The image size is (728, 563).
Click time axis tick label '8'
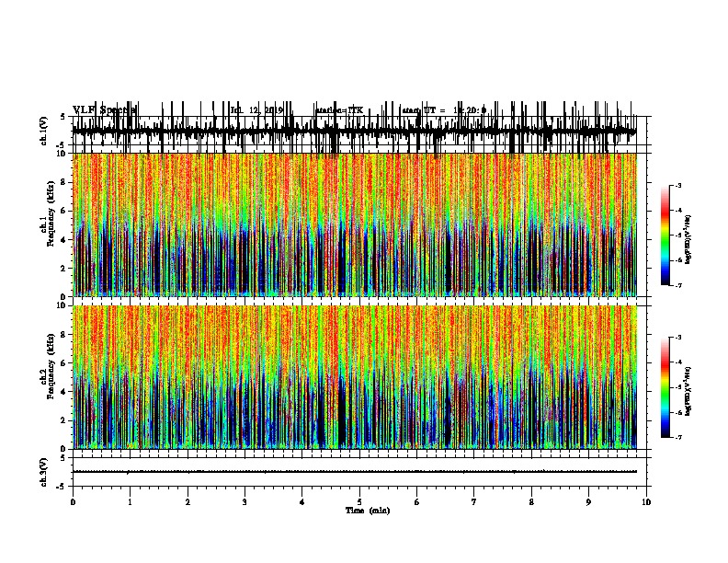[x=531, y=502]
